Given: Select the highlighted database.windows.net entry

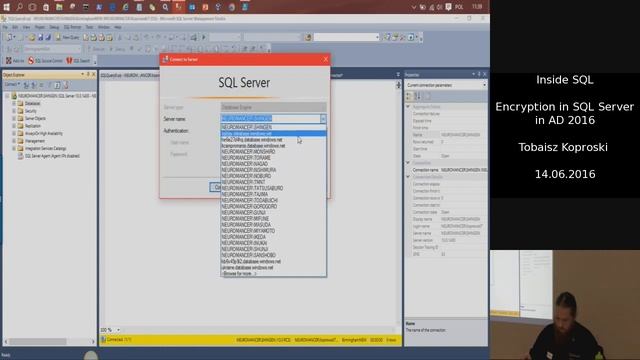Looking at the screenshot, I should 273,133.
